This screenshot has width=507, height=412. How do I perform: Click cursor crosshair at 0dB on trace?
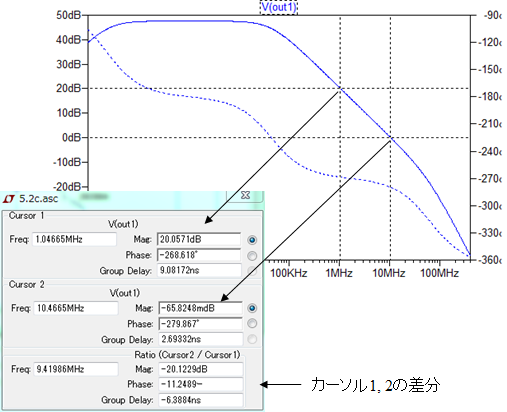[x=391, y=137]
